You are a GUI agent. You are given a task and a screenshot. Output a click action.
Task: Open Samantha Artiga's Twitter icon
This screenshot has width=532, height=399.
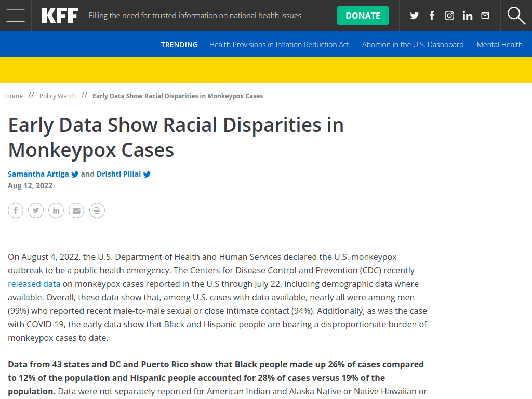(x=75, y=175)
